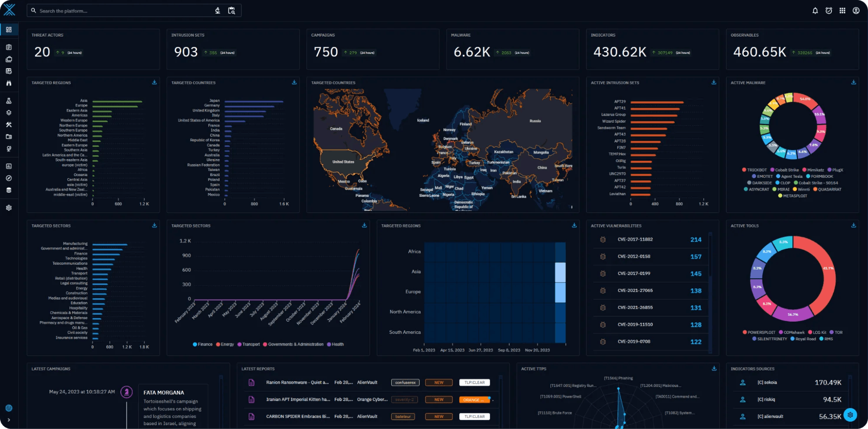Open the Dashboard home icon in sidebar

(9, 30)
